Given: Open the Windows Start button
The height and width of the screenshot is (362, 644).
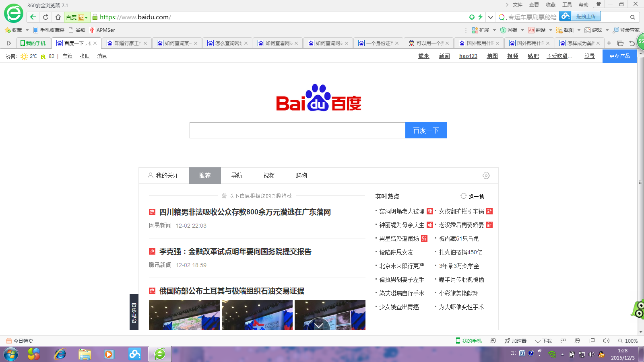Looking at the screenshot, I should click(11, 354).
